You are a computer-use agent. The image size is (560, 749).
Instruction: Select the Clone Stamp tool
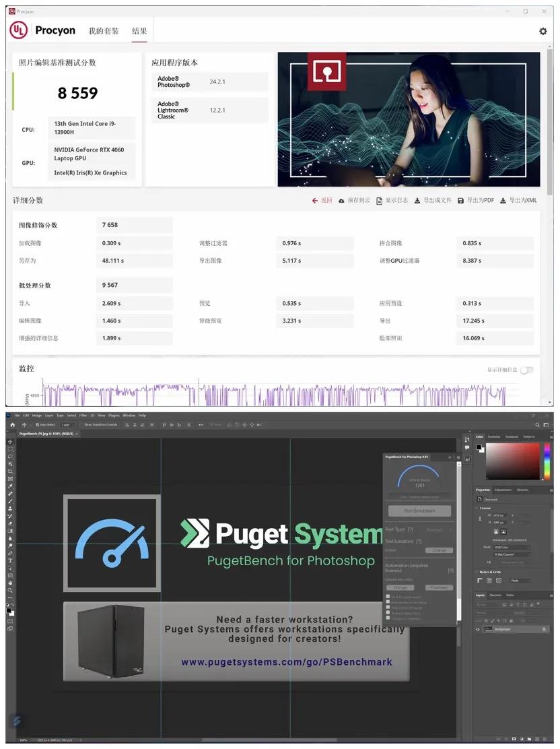10,509
